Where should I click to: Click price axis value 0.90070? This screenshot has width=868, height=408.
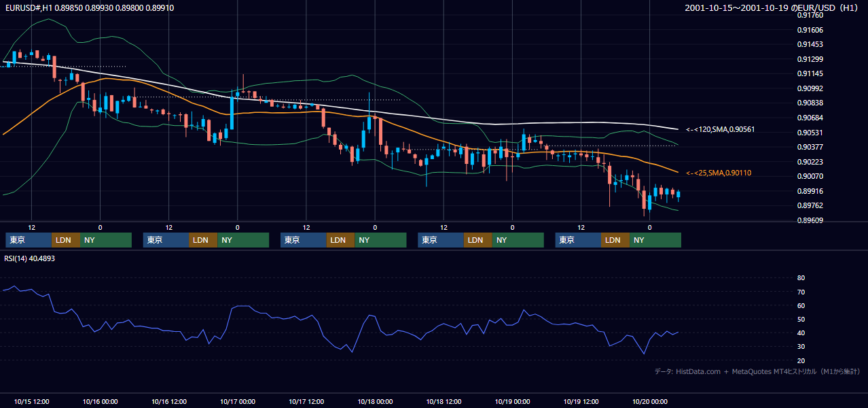pyautogui.click(x=810, y=176)
